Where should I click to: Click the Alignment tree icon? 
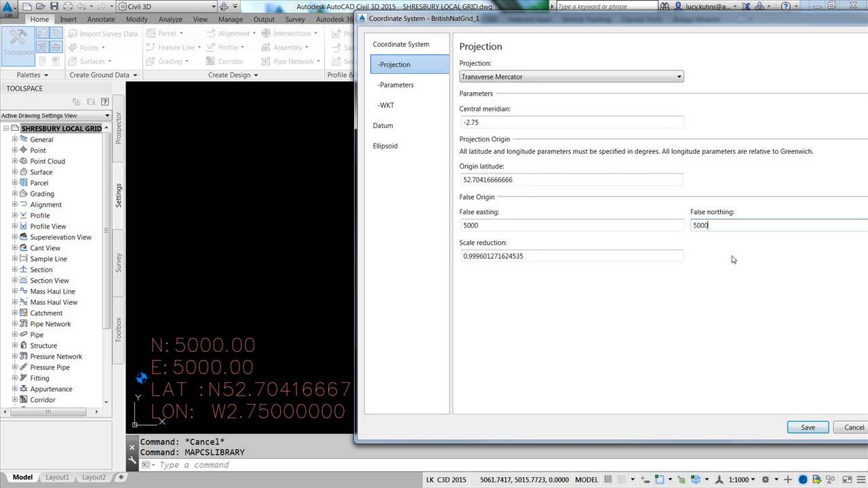coord(24,204)
